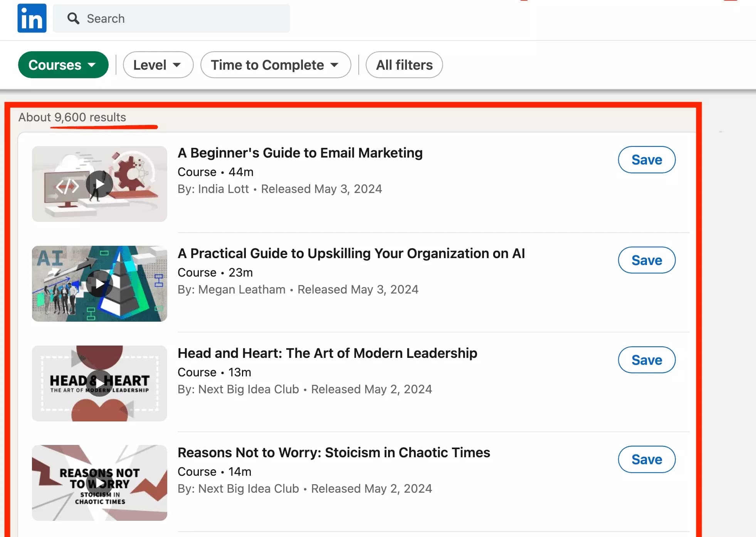Open "Head and Heart: The Art of Modern Leadership"

(x=327, y=353)
